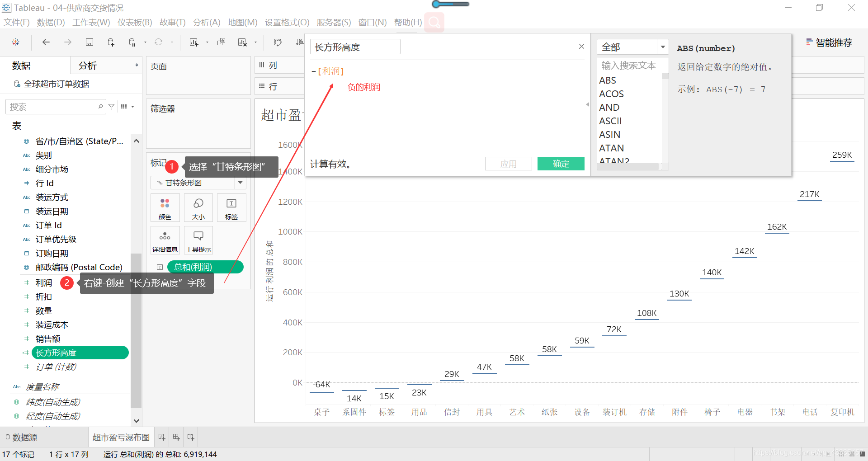Sort ascending with the sort icon
The image size is (868, 461).
(300, 42)
